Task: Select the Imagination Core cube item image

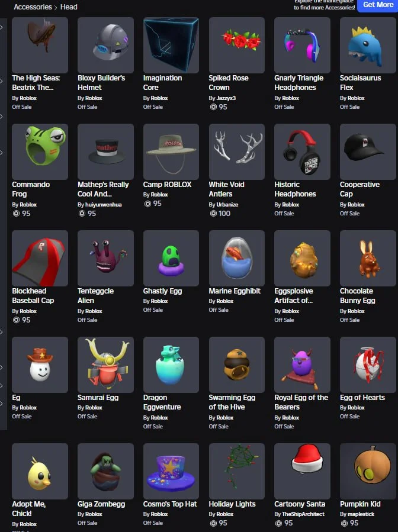Action: (171, 45)
